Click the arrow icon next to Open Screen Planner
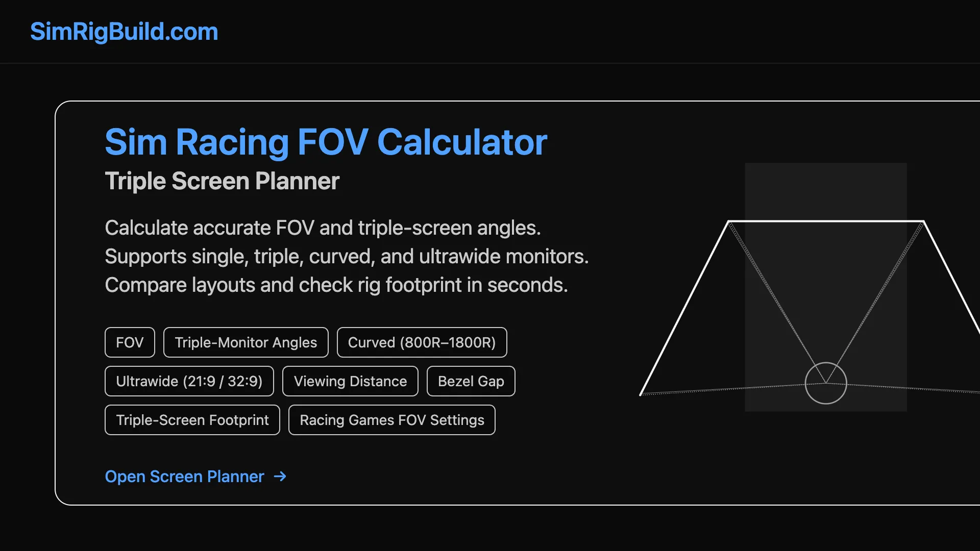Screen dimensions: 980x551 click(x=280, y=477)
